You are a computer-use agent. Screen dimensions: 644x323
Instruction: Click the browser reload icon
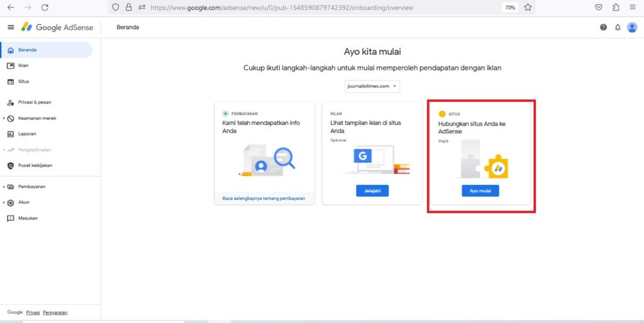45,8
